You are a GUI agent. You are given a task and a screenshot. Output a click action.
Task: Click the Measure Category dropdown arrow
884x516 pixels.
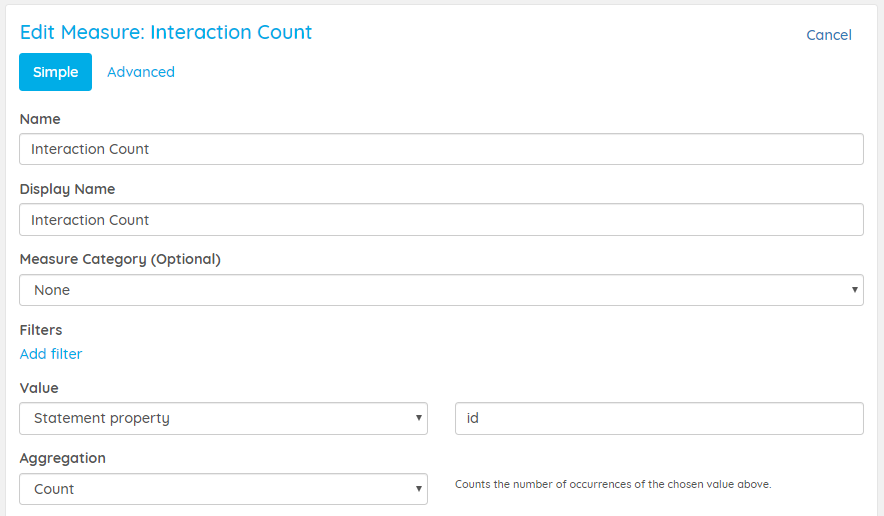coord(854,290)
